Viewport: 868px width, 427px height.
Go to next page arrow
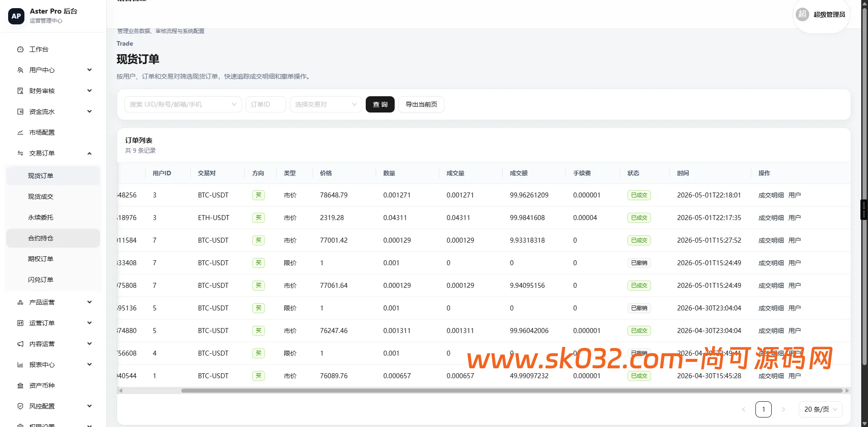[783, 409]
